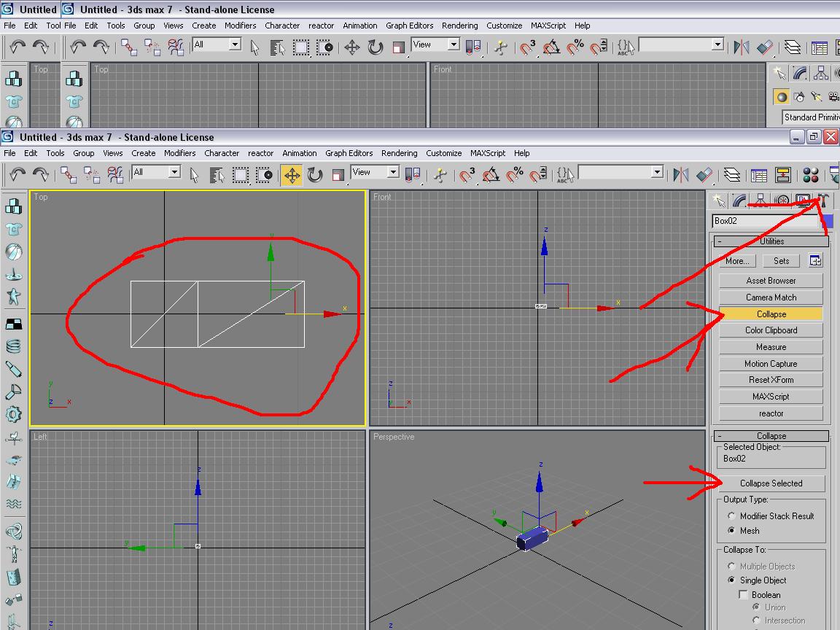840x630 pixels.
Task: Click Geometry category icon in background window
Action: (x=782, y=97)
